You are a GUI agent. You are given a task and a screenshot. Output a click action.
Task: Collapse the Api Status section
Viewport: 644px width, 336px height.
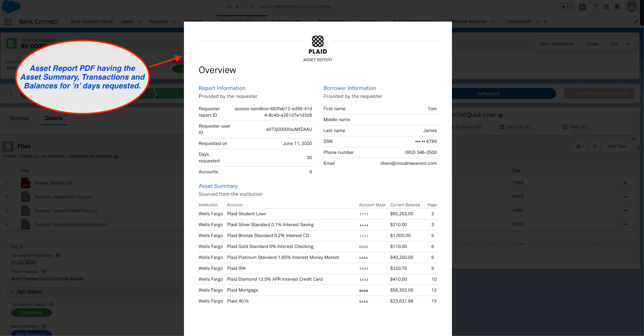12,291
